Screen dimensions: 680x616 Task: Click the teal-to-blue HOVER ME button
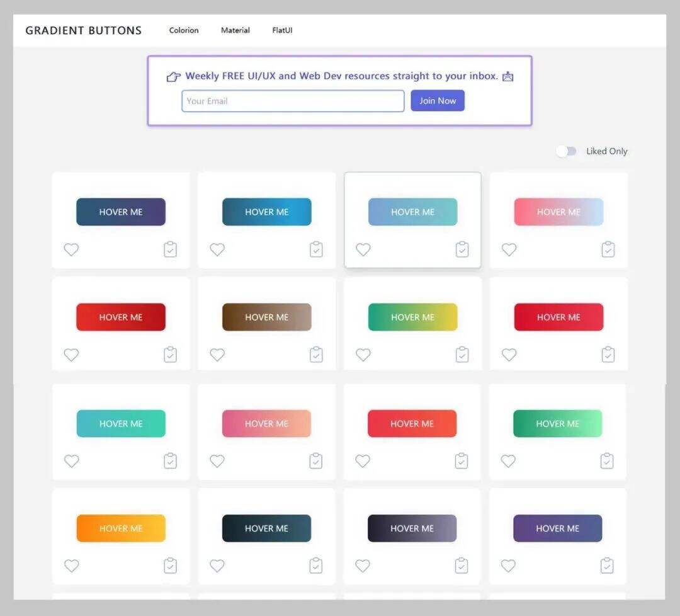point(267,212)
